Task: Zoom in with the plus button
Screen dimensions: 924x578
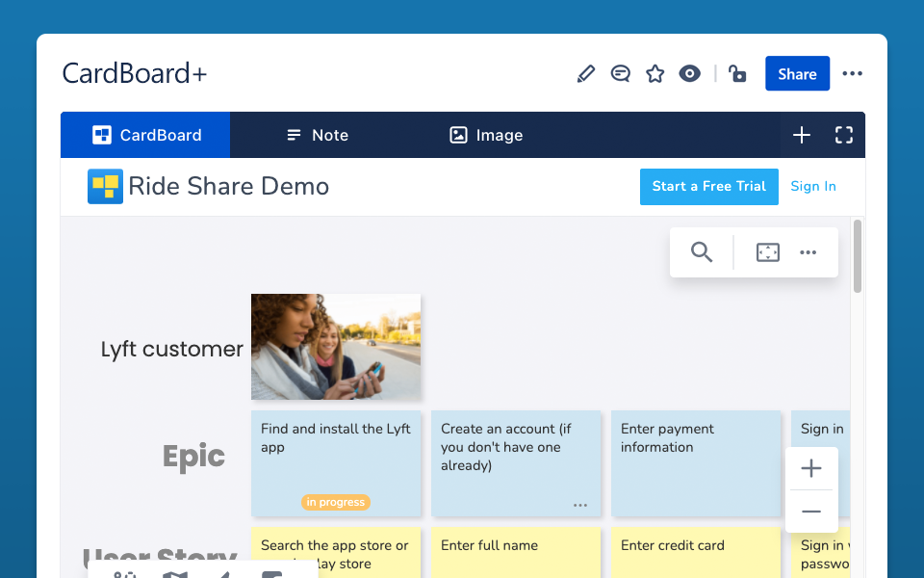Action: tap(811, 468)
